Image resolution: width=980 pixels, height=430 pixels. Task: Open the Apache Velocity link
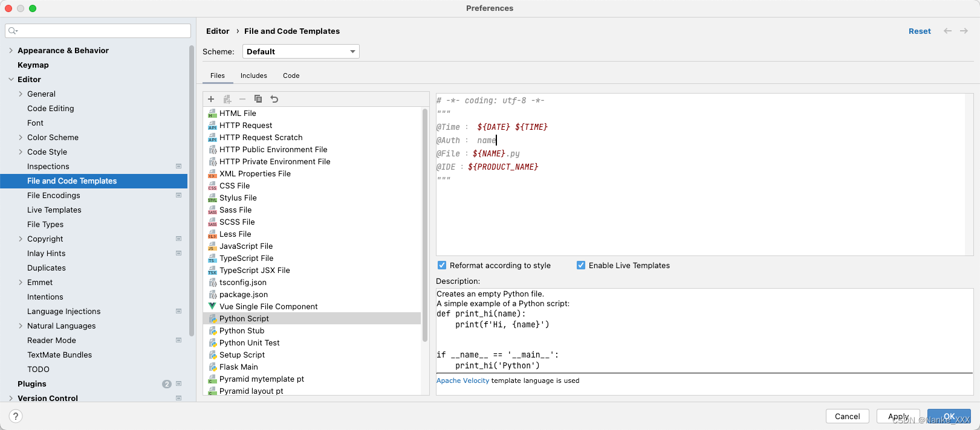coord(463,380)
